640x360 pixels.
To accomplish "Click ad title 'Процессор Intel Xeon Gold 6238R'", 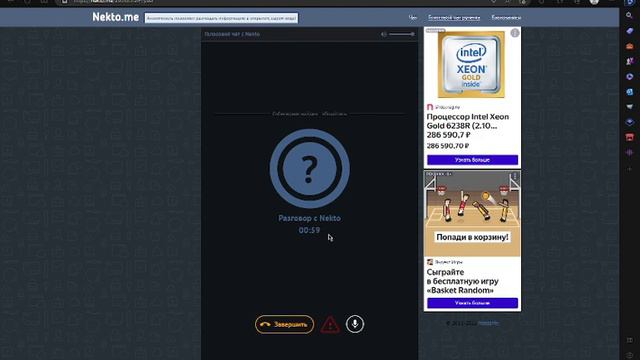I will [x=468, y=121].
